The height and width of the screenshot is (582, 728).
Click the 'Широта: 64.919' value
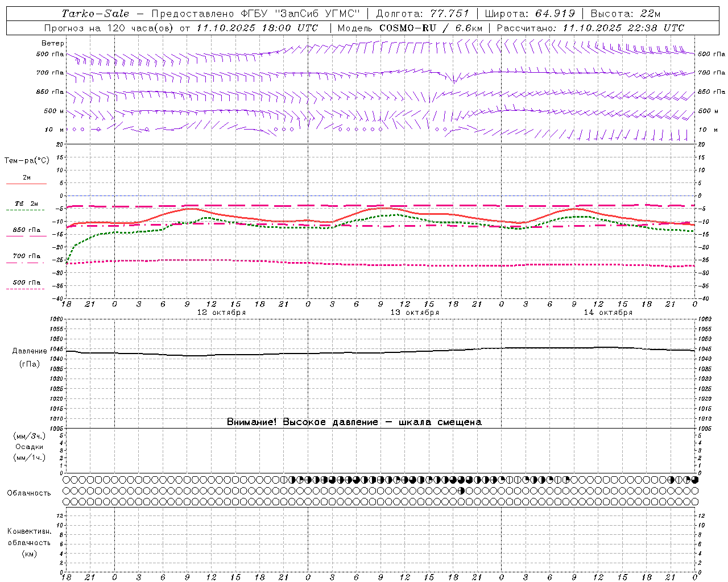tap(530, 14)
